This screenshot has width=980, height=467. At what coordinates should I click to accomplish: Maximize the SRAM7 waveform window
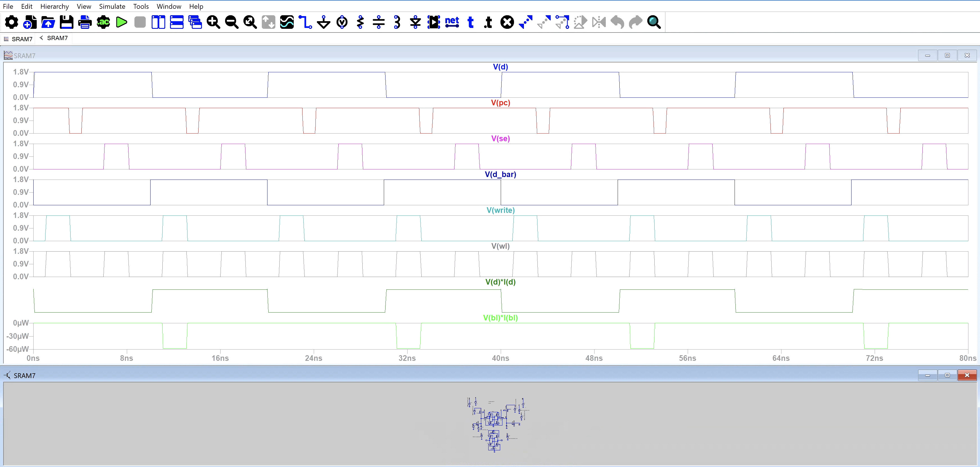(x=947, y=56)
